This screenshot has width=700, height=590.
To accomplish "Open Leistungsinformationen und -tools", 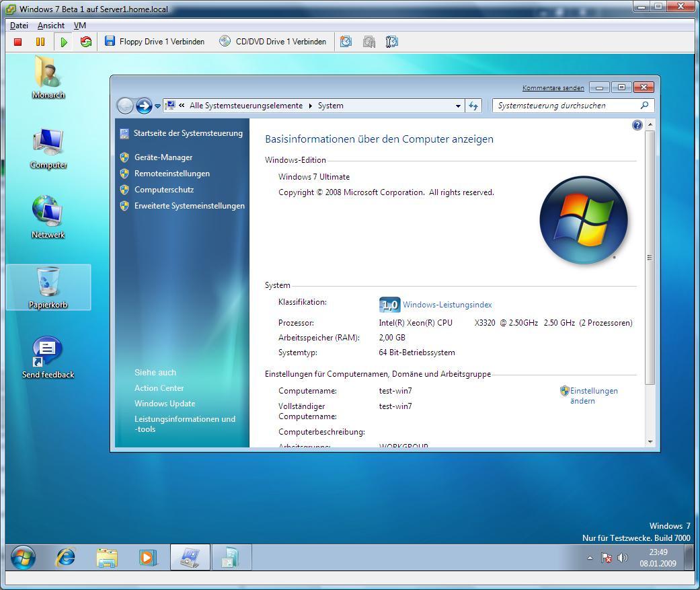I will [x=185, y=424].
